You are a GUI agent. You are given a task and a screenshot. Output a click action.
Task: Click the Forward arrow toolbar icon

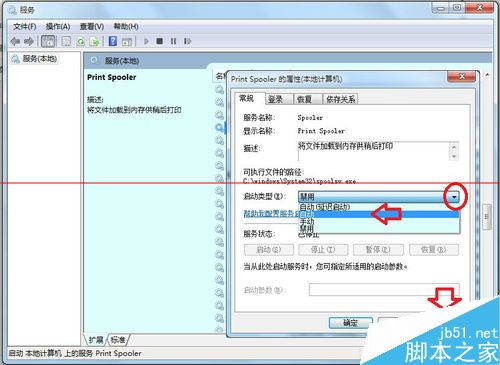29,41
